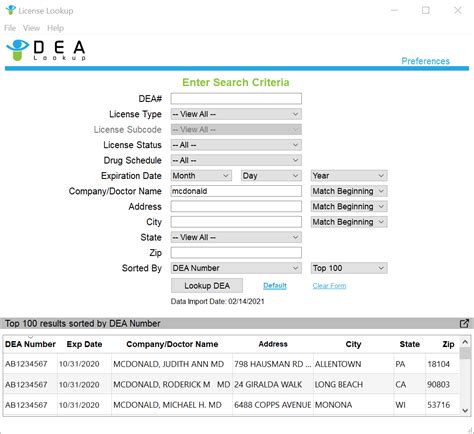Select MCDONALD, RODERICK M MD cell
The image size is (474, 434).
coord(172,384)
